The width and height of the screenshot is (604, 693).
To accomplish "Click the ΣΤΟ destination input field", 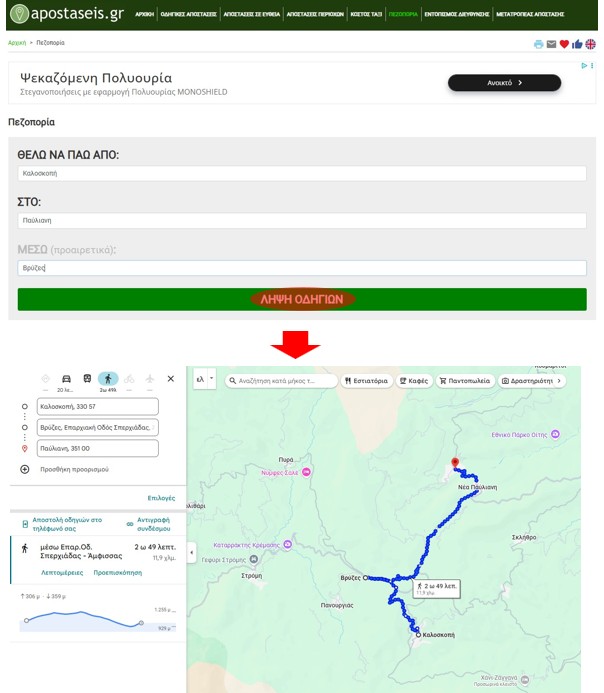I will tap(302, 220).
